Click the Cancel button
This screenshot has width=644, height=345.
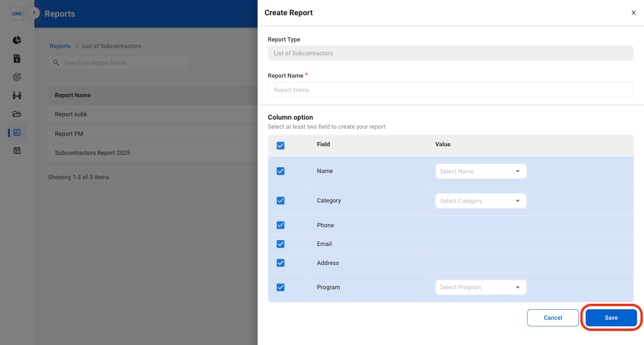coord(553,318)
